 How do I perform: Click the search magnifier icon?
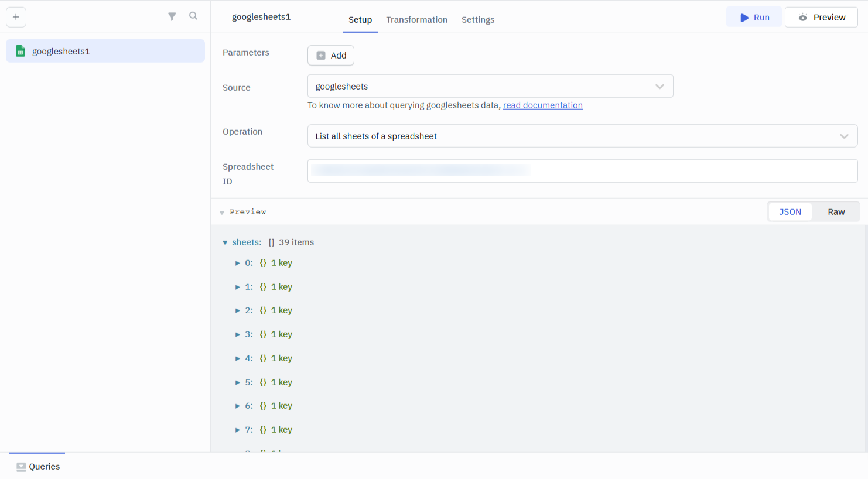point(193,16)
